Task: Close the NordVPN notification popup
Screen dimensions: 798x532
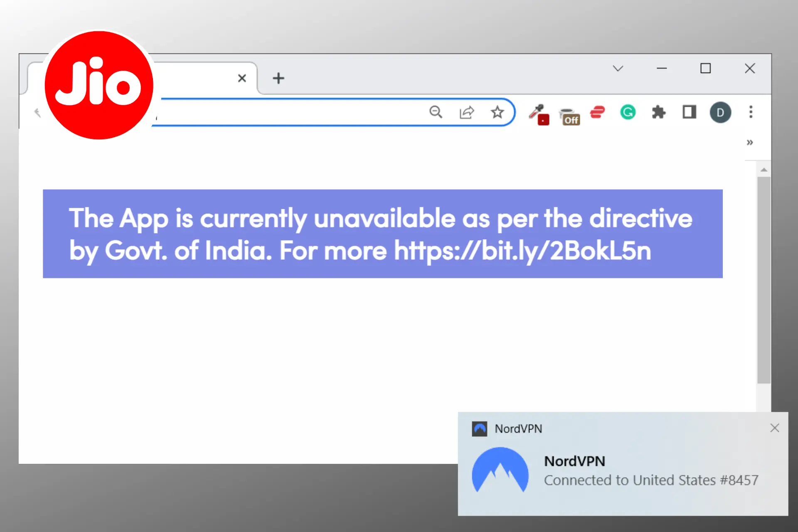Action: (x=774, y=428)
